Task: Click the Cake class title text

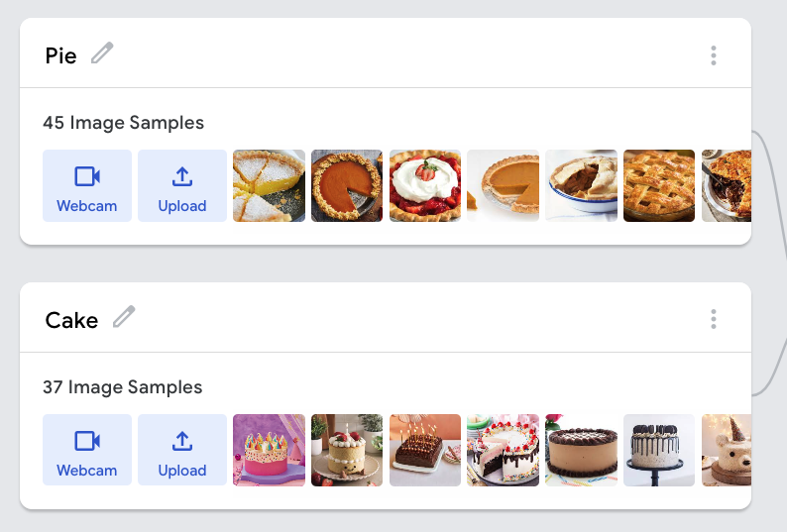Action: tap(71, 320)
